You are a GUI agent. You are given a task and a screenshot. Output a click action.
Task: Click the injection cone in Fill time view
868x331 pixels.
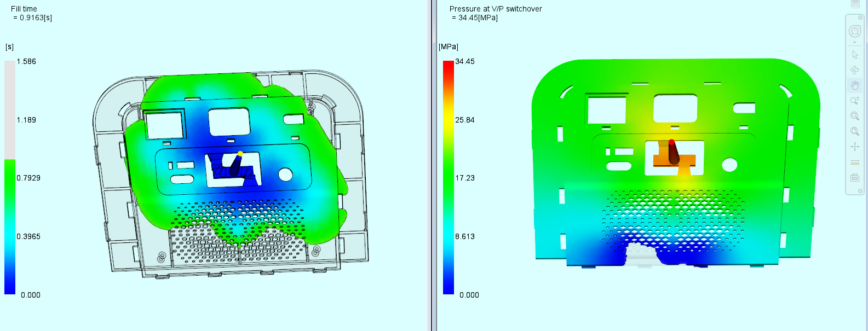click(x=236, y=165)
